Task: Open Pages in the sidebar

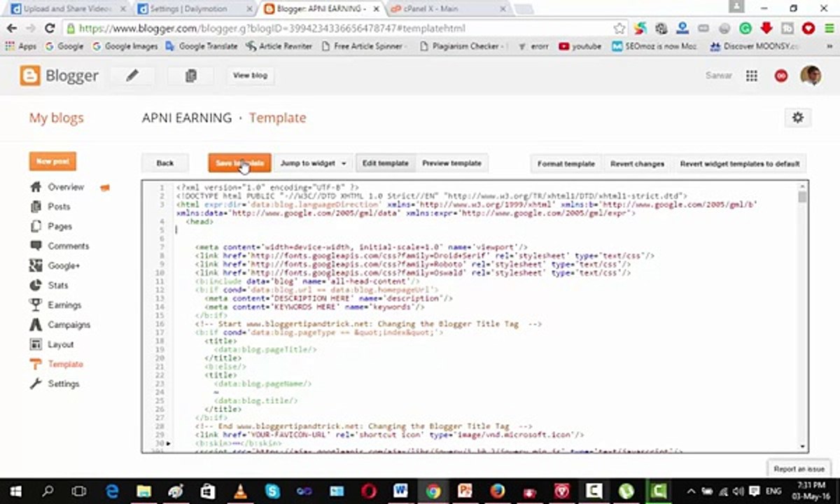Action: point(59,227)
